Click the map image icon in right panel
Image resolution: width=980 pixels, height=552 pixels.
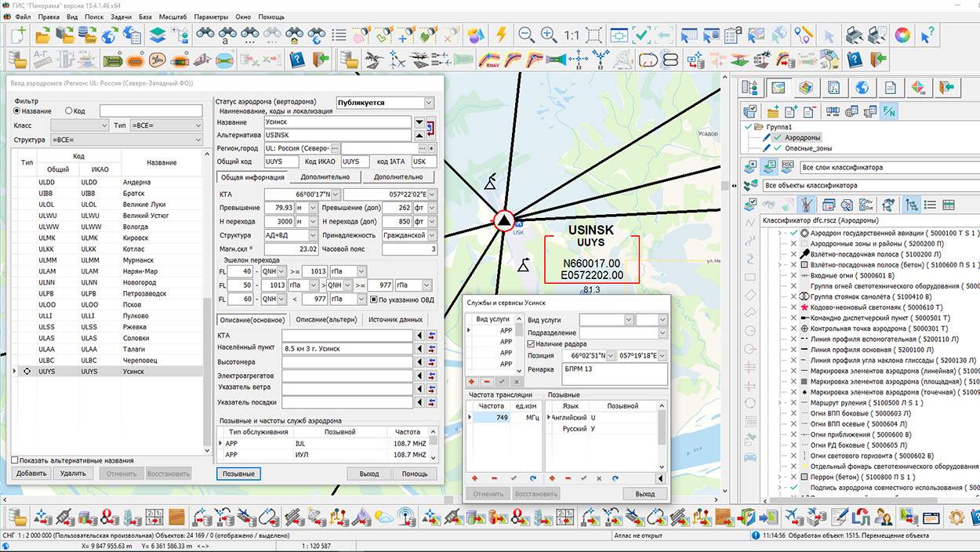click(x=778, y=87)
